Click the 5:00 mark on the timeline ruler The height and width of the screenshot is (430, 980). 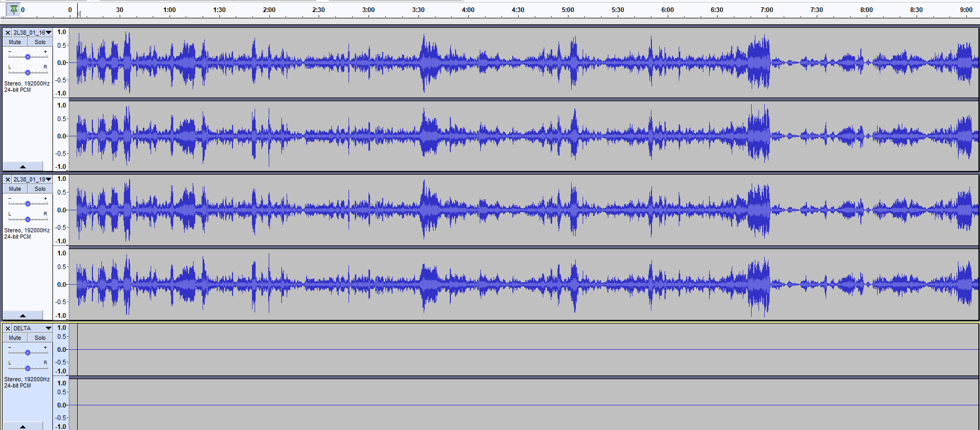568,10
